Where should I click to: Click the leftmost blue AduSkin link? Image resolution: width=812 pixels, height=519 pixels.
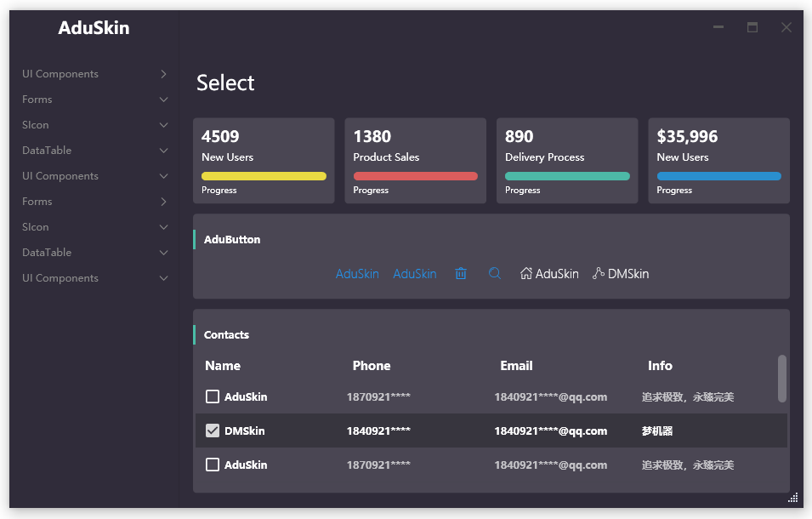pyautogui.click(x=357, y=274)
